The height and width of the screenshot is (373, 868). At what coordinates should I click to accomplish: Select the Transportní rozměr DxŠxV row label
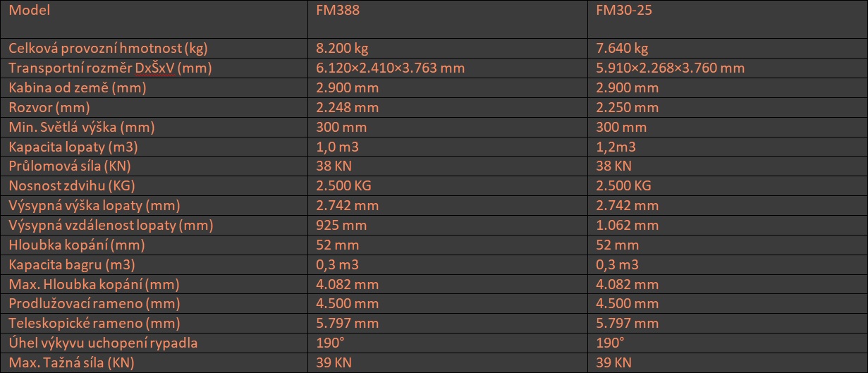[110, 68]
